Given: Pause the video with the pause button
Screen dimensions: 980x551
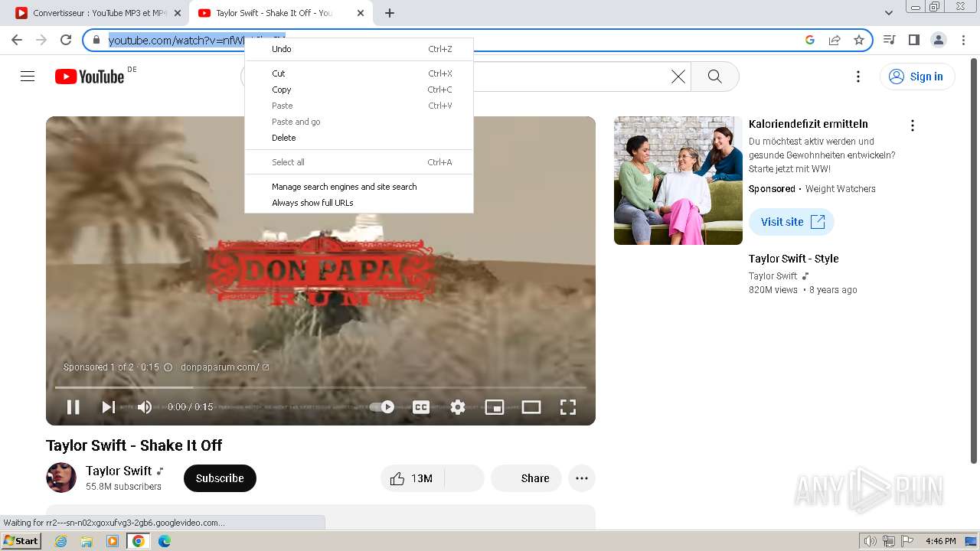Looking at the screenshot, I should (73, 407).
